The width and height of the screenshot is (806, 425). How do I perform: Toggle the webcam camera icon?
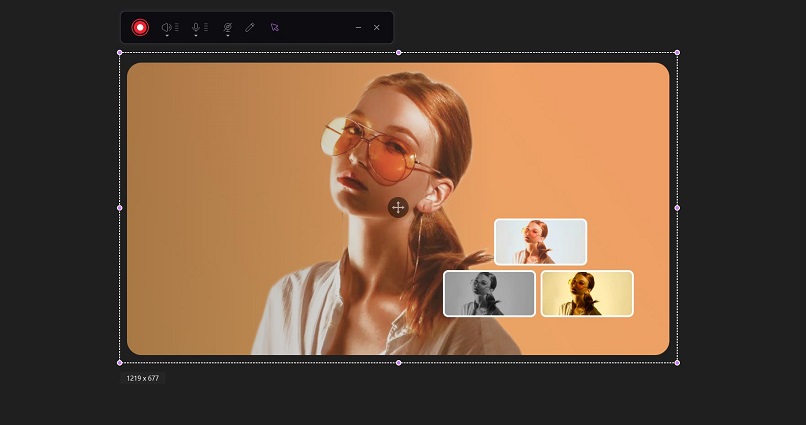(x=227, y=26)
